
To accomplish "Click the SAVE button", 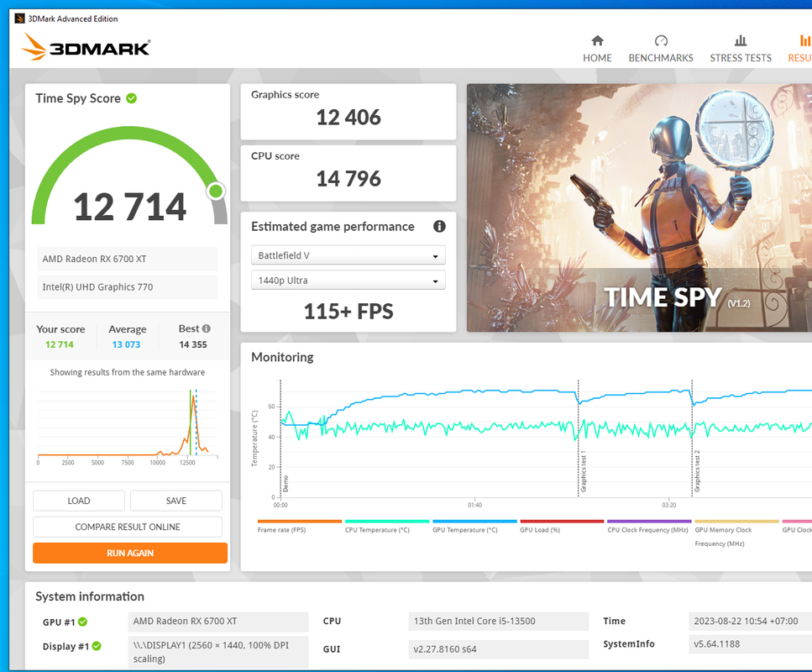I will (176, 501).
